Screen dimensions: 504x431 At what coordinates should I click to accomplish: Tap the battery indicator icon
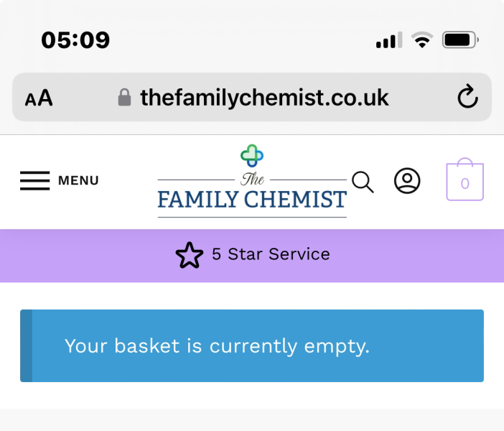click(x=460, y=40)
